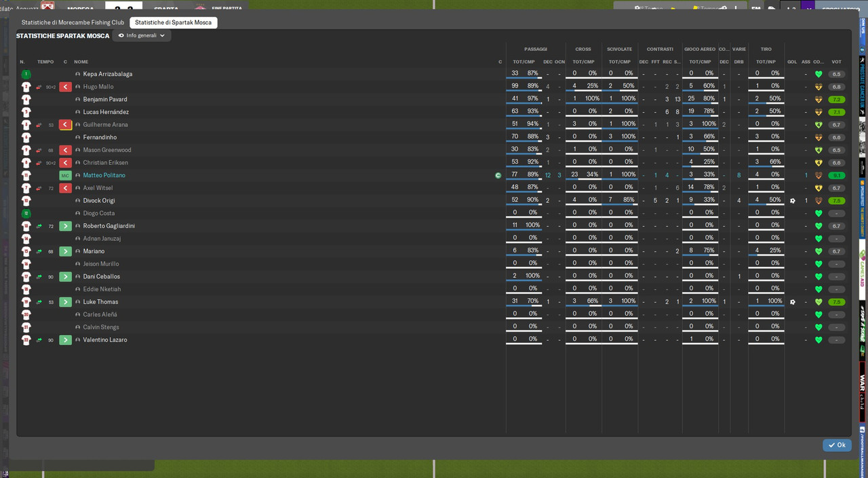This screenshot has width=868, height=478.
Task: Click the info icon next to Fernandinho
Action: coord(78,138)
